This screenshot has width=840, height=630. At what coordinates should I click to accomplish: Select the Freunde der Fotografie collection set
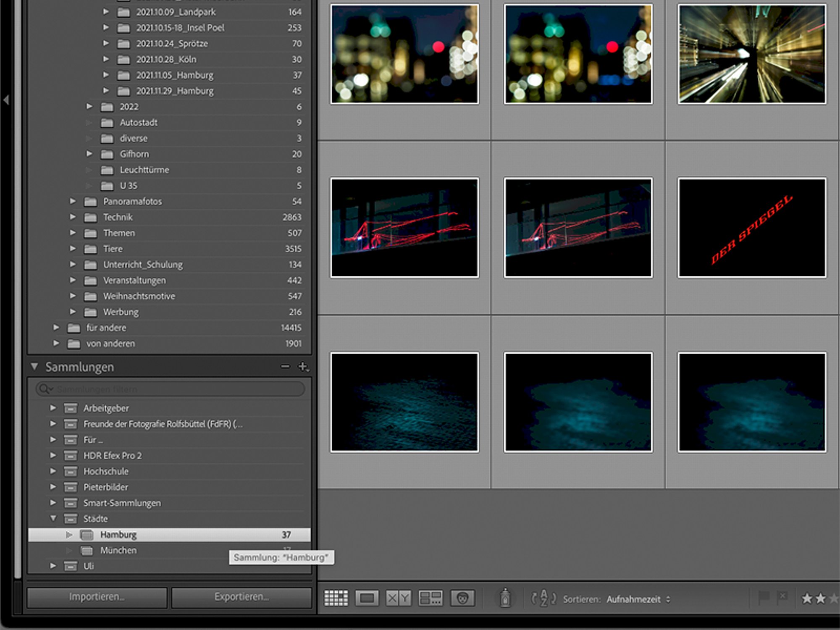click(x=163, y=424)
